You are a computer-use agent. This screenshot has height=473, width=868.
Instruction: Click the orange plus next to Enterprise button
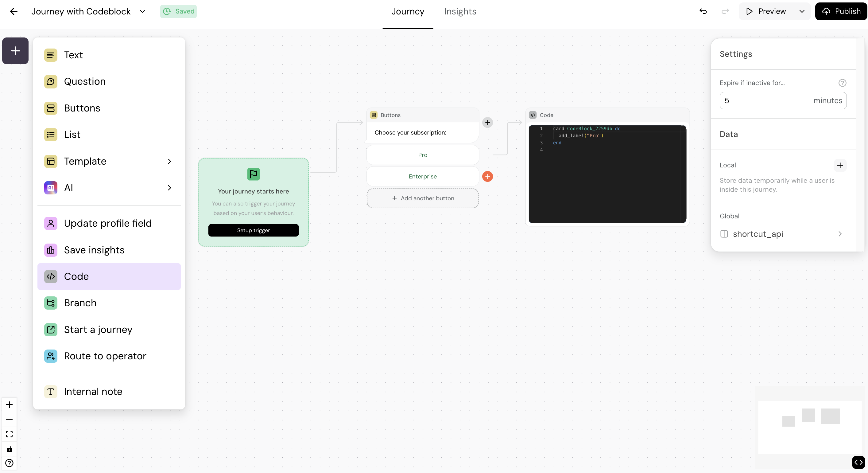click(x=488, y=177)
